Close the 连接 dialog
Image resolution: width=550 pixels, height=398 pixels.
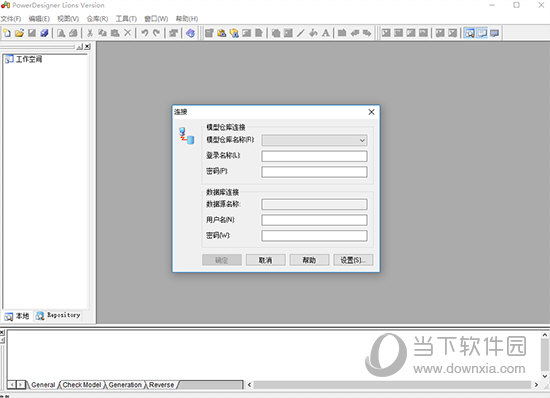[371, 112]
